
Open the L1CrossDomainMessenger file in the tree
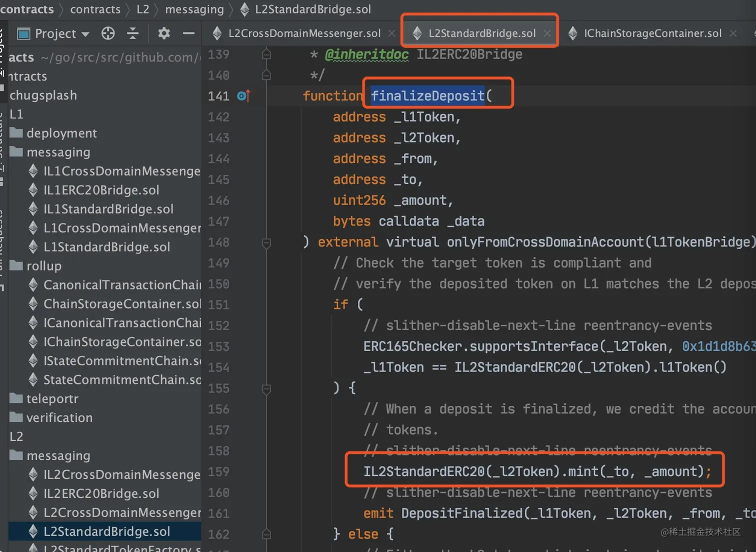(114, 228)
